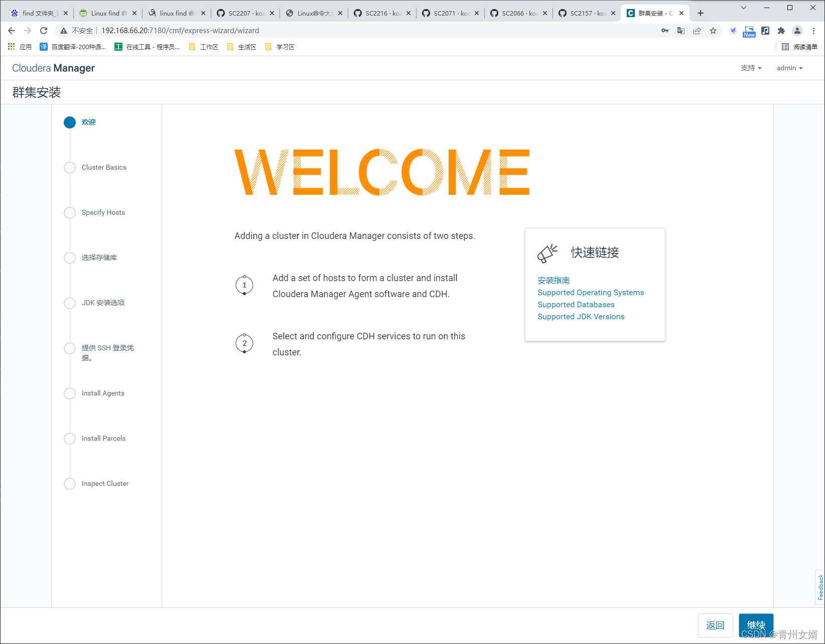Select the Install Agents step
825x644 pixels.
click(94, 393)
